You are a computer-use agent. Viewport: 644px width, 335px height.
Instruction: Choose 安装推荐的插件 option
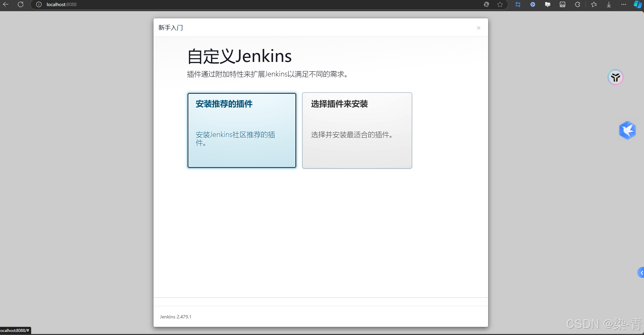click(242, 130)
